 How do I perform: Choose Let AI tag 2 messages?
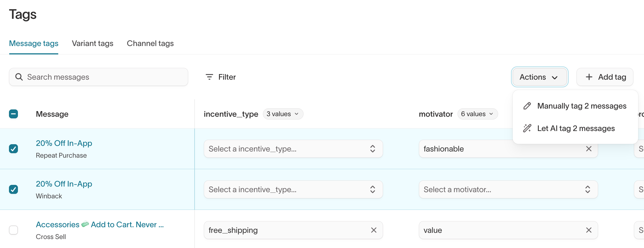click(575, 128)
